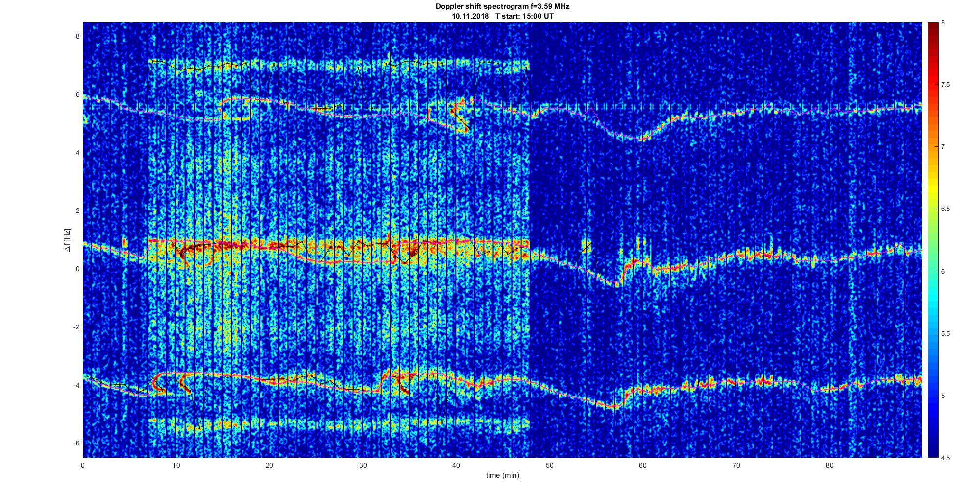
Task: Click the x-axis tick label "10"
Action: click(x=176, y=465)
